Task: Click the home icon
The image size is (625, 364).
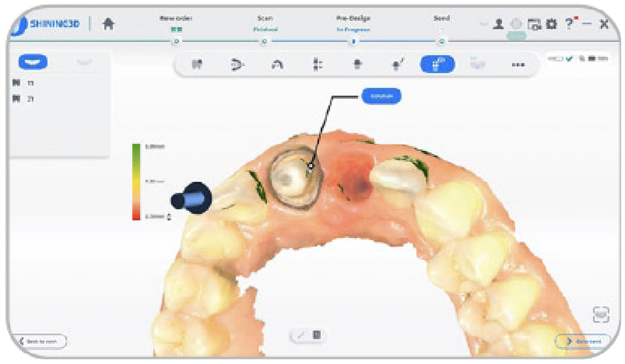Action: (x=109, y=24)
